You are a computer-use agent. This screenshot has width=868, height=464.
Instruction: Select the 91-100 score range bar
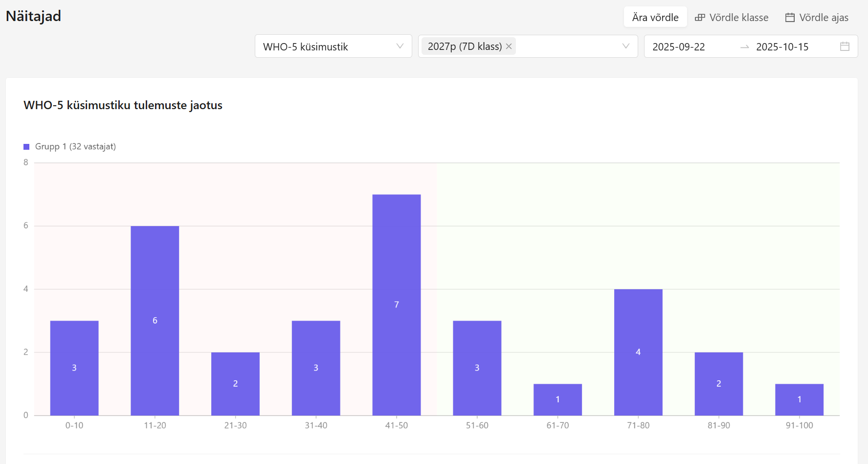click(x=799, y=399)
